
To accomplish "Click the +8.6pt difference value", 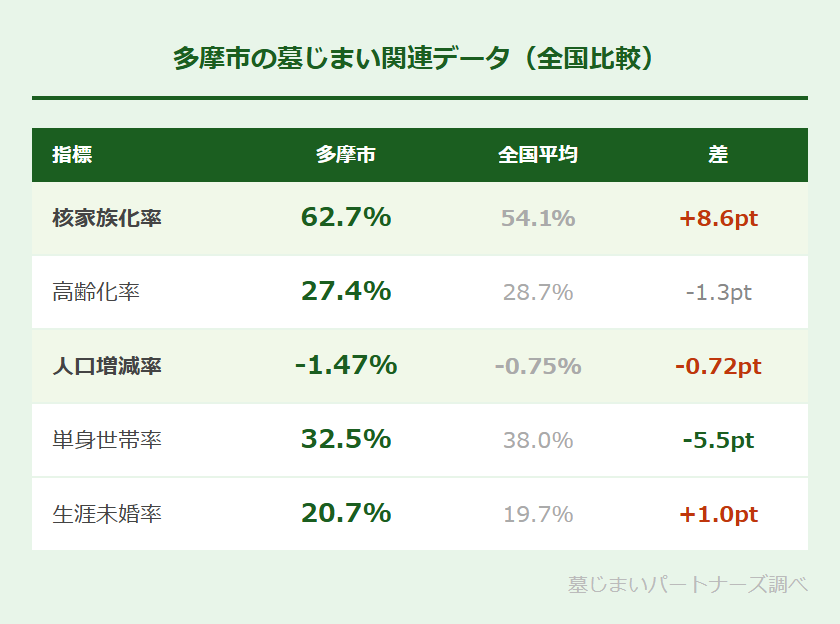I will click(718, 218).
